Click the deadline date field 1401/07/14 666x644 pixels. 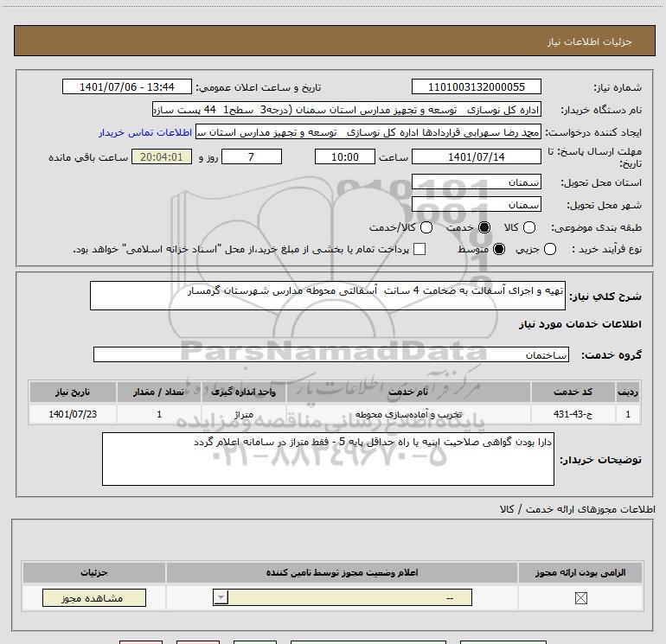point(476,156)
